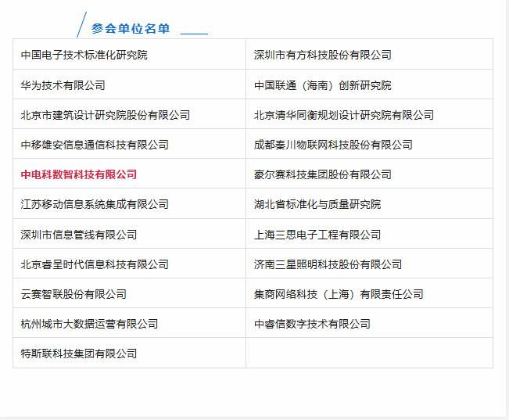Image resolution: width=509 pixels, height=420 pixels.
Task: Click 豪尔赛科技集团股份有限公司
Action: [322, 174]
